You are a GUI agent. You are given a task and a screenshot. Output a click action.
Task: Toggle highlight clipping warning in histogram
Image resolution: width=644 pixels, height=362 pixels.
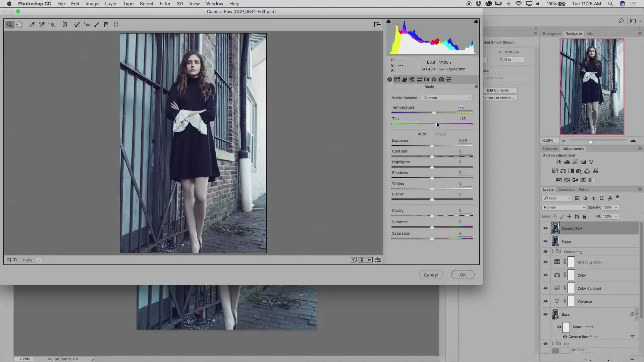click(476, 21)
